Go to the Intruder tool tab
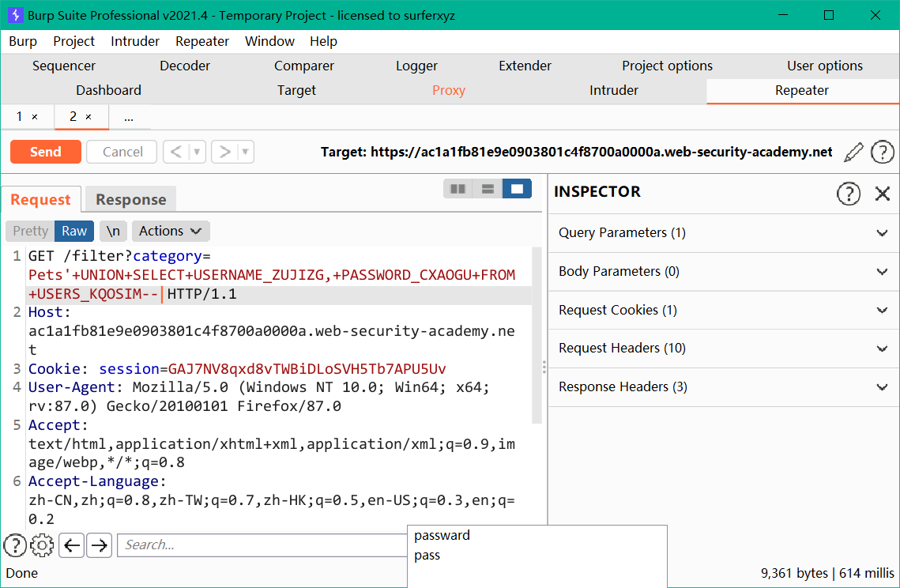Image resolution: width=900 pixels, height=588 pixels. tap(614, 91)
